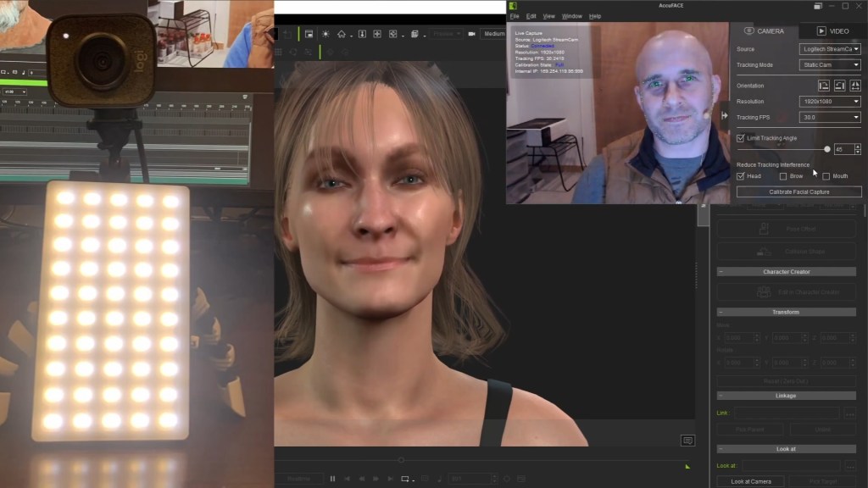868x488 pixels.
Task: Click the pie-segment square icon in toolbar
Action: (x=393, y=34)
